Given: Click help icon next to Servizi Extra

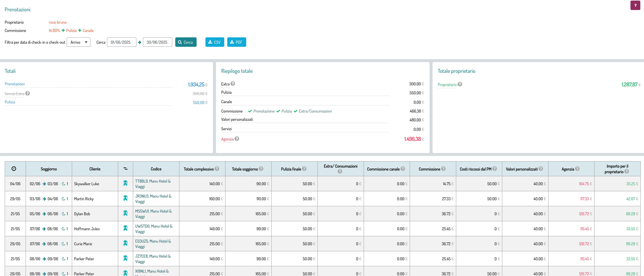Looking at the screenshot, I should 28,93.
